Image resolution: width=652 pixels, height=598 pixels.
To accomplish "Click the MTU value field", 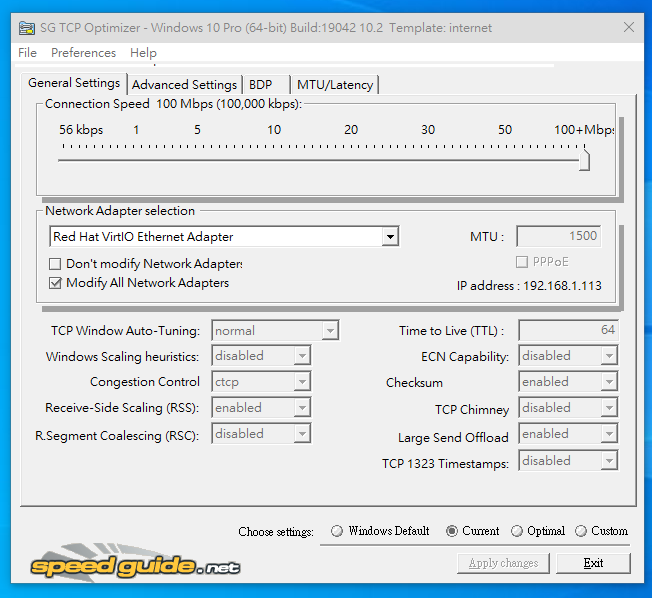I will [x=559, y=237].
